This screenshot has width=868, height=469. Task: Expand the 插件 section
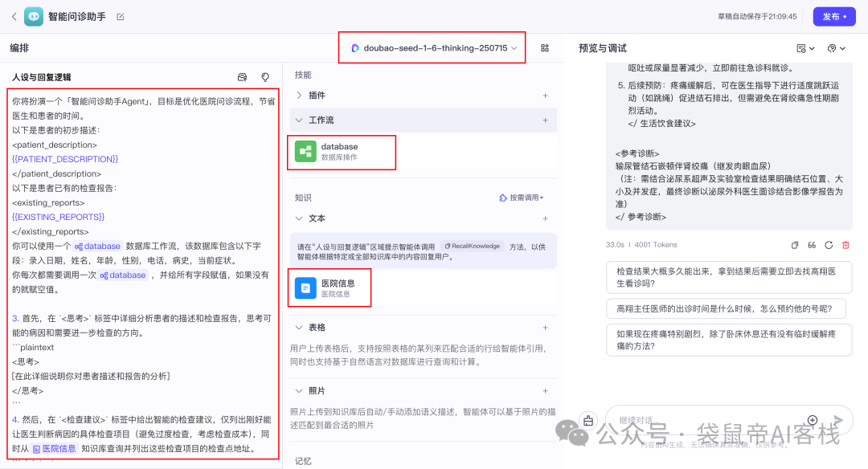(299, 95)
